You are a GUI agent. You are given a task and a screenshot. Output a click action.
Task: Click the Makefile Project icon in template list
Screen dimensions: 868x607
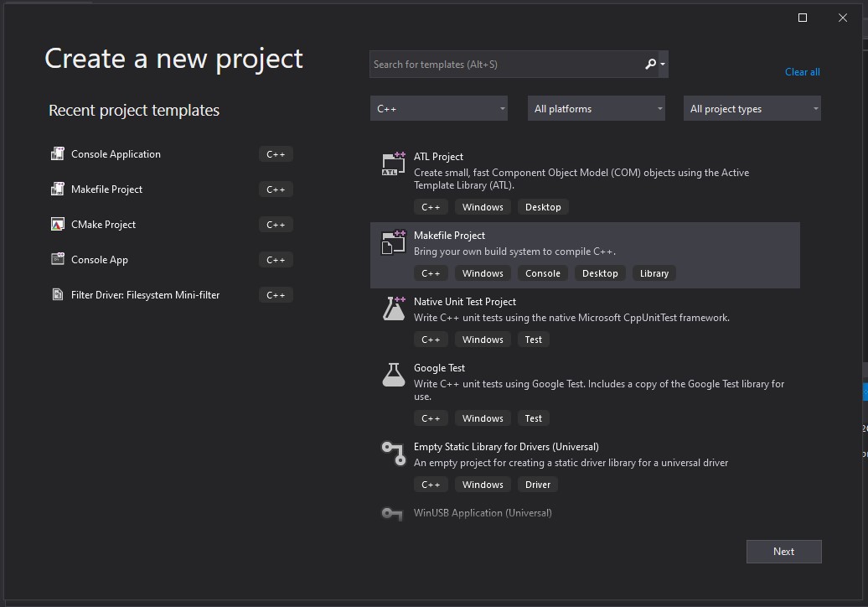(394, 242)
